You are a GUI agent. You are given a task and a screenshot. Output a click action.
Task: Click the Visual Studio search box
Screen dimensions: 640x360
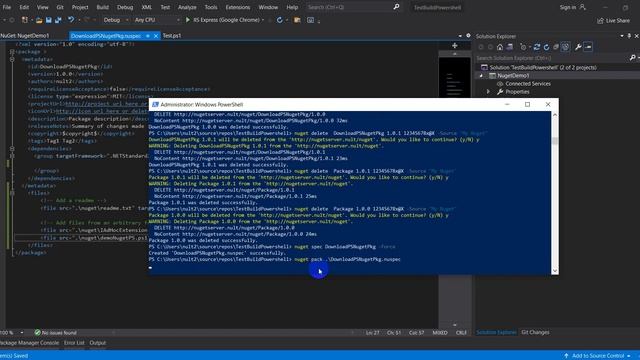pyautogui.click(x=353, y=7)
